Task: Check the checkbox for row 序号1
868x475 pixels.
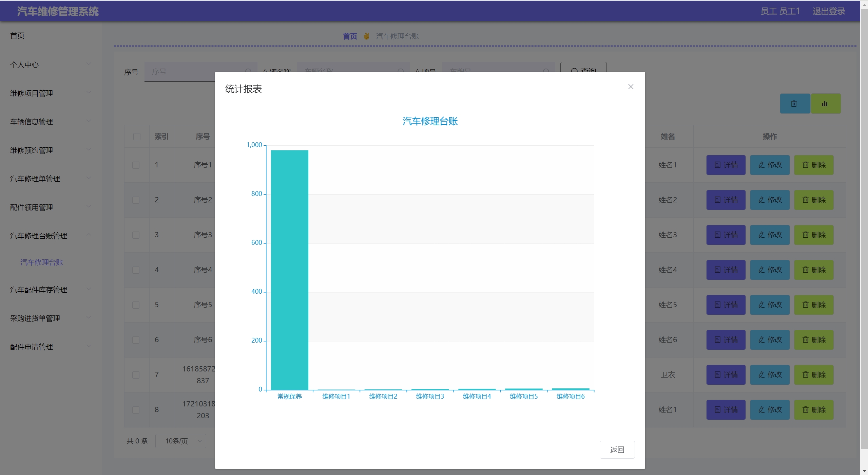Action: [136, 165]
